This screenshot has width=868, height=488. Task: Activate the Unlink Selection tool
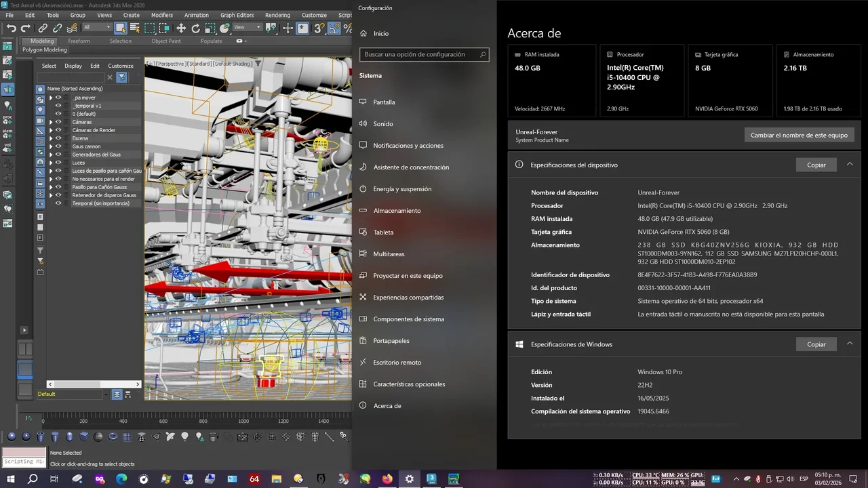tap(58, 28)
